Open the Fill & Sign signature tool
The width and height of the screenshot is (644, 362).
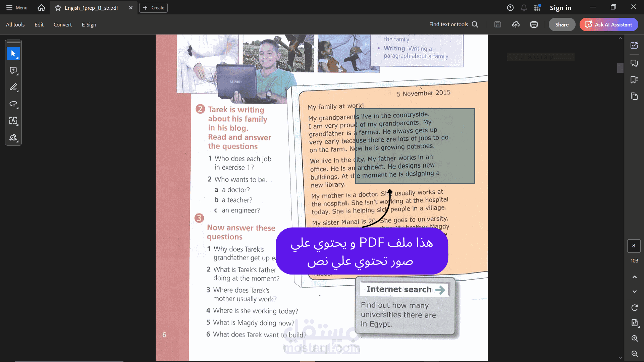click(13, 137)
